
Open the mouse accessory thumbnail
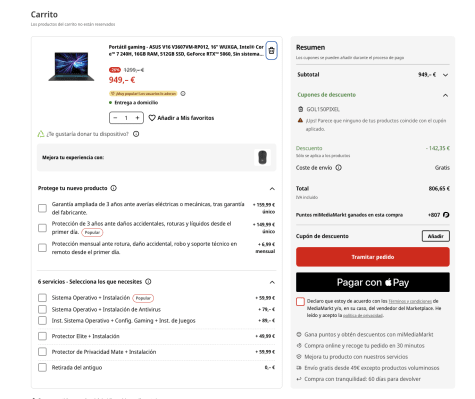click(262, 157)
